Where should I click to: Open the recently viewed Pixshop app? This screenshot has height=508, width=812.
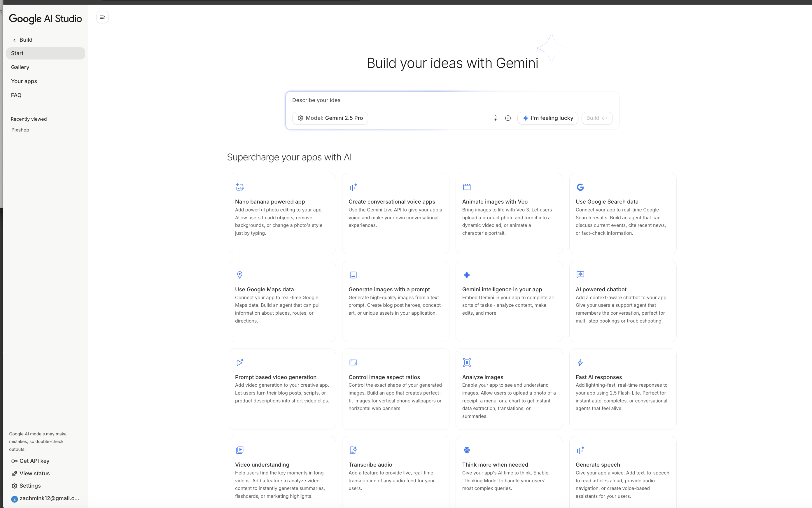(x=20, y=130)
